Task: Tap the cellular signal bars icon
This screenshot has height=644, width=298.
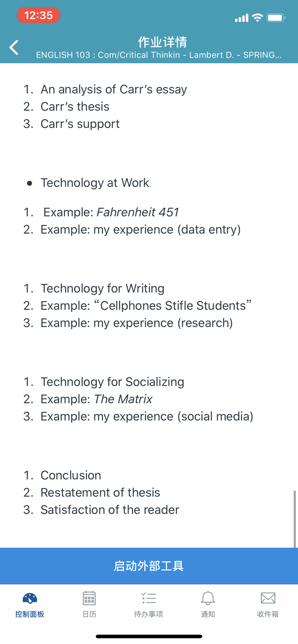Action: point(241,18)
